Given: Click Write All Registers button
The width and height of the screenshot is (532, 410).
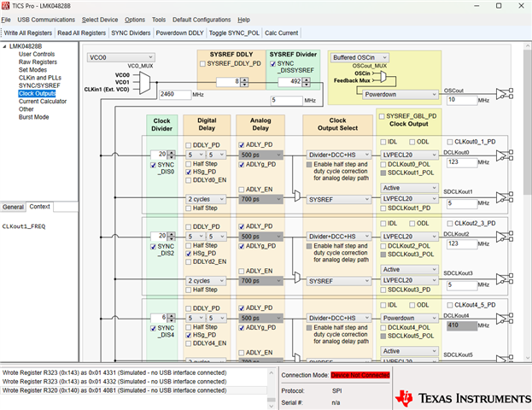Looking at the screenshot, I should point(28,33).
